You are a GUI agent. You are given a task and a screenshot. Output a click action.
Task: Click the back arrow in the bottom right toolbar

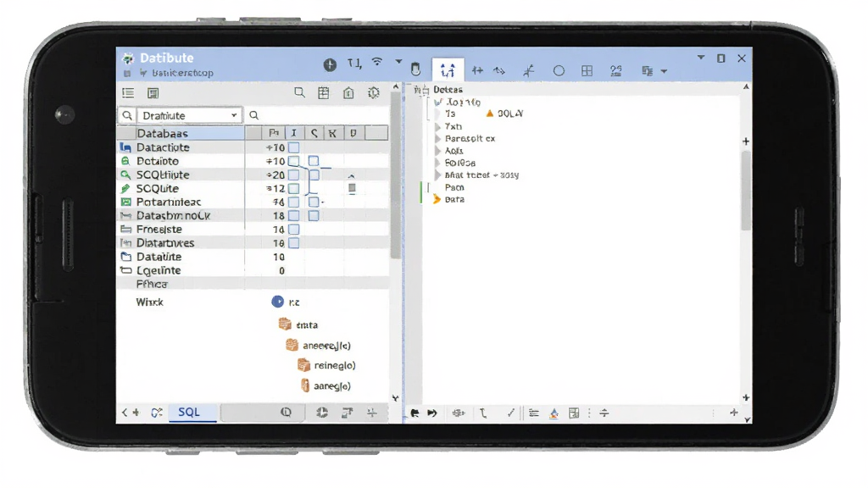(x=415, y=413)
